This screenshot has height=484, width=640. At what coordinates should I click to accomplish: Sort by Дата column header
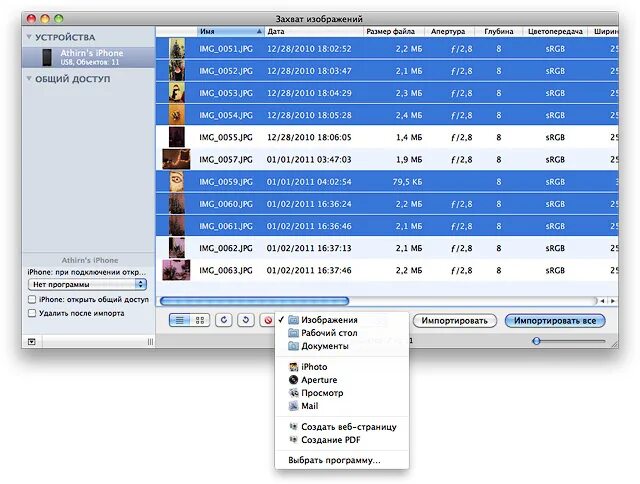[x=314, y=31]
